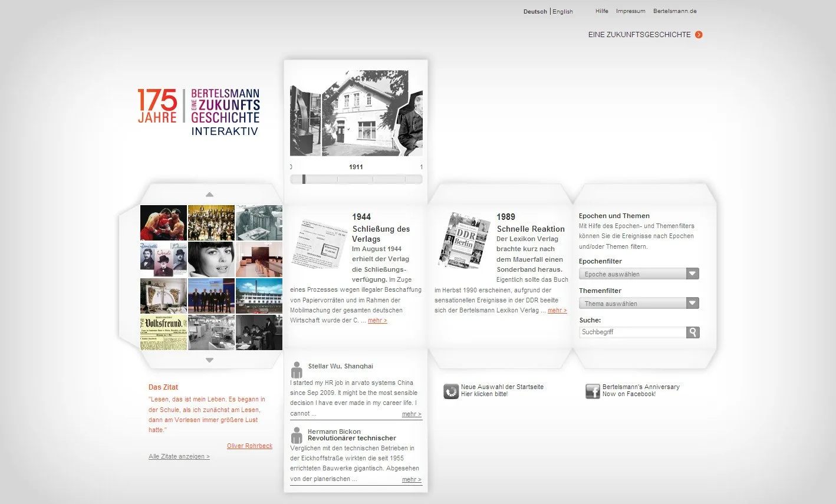Image resolution: width=836 pixels, height=504 pixels.
Task: Click Eine Zukunftsgeschichte heading link
Action: 639,35
